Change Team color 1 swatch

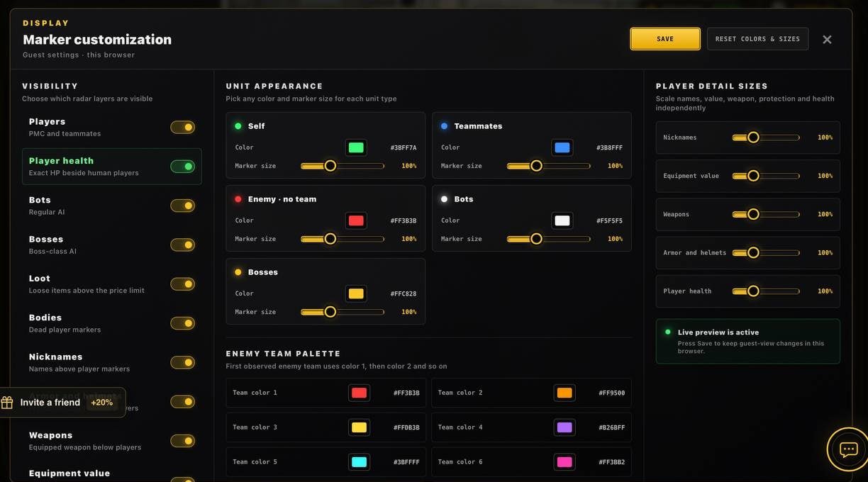point(360,393)
